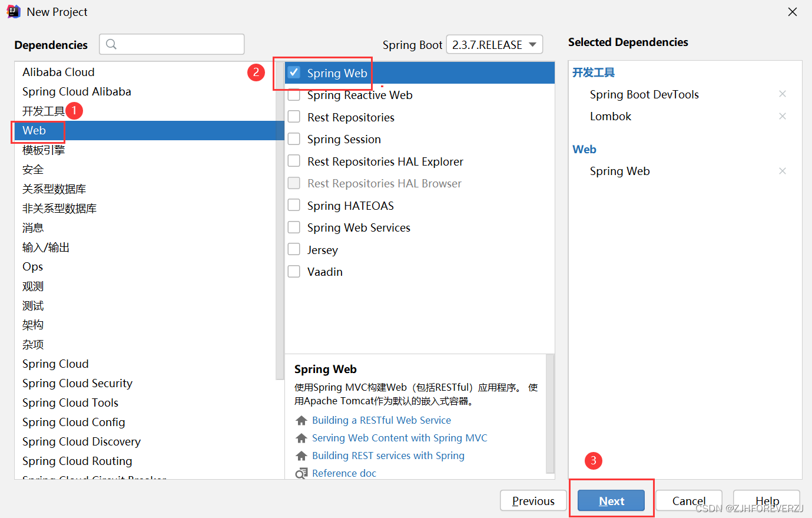Click the Reference doc icon
This screenshot has width=812, height=518.
(301, 473)
